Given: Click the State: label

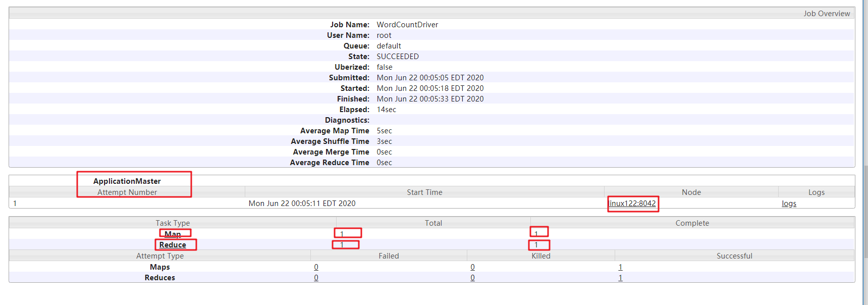Looking at the screenshot, I should tap(359, 57).
